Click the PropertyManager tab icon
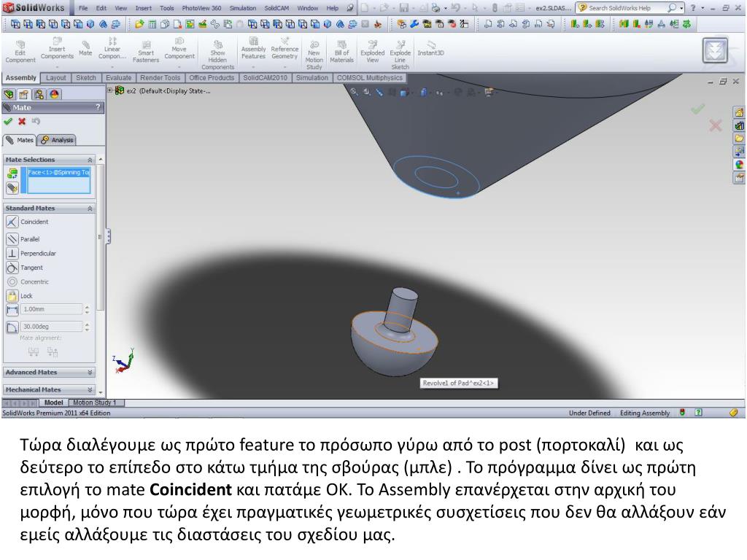Image resolution: width=747 pixels, height=560 pixels. coord(23,94)
